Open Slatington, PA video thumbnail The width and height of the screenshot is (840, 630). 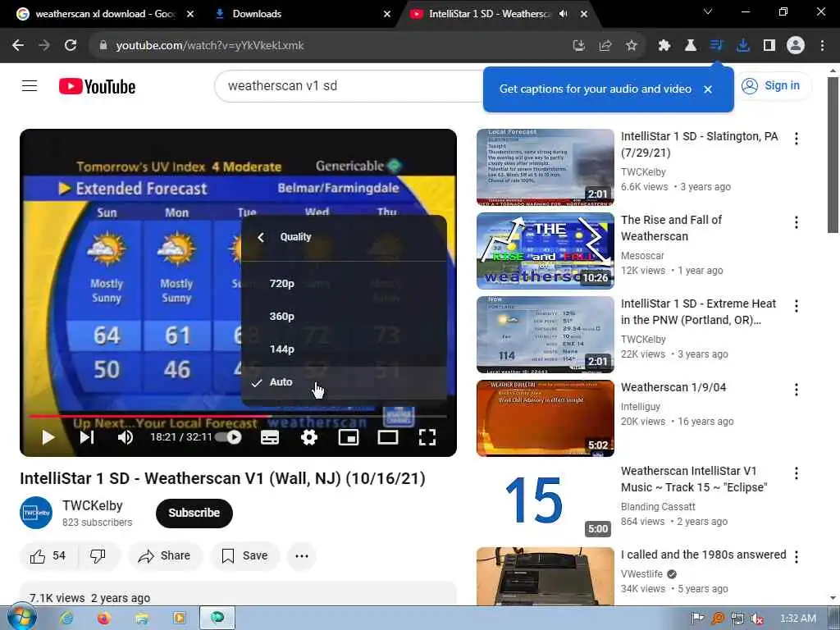tap(546, 167)
